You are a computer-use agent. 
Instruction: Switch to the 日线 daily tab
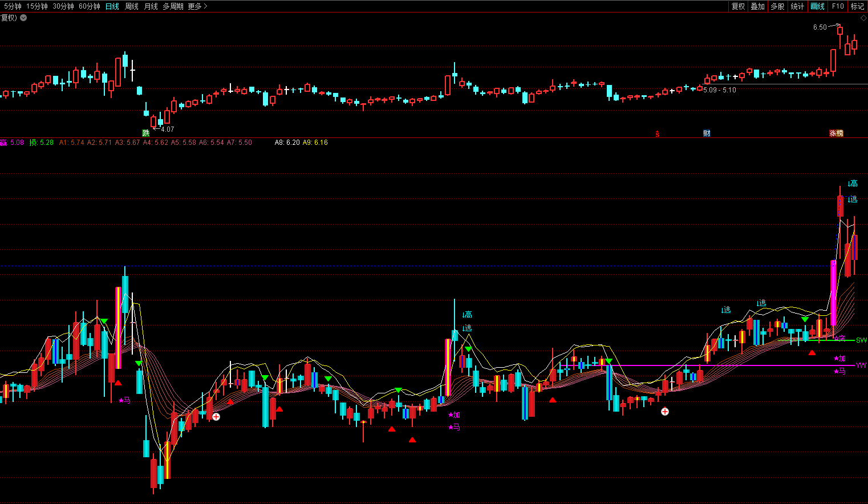(x=112, y=6)
